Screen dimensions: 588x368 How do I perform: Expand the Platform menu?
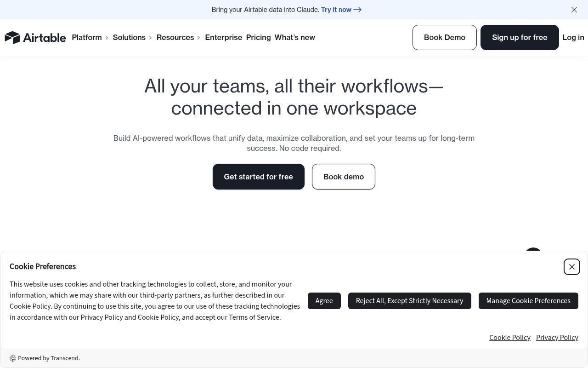point(90,37)
